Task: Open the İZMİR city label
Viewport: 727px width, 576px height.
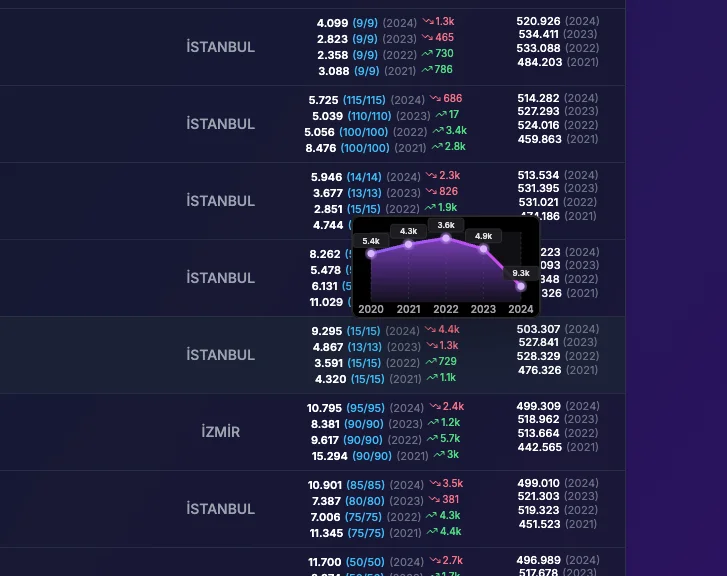Action: click(220, 431)
